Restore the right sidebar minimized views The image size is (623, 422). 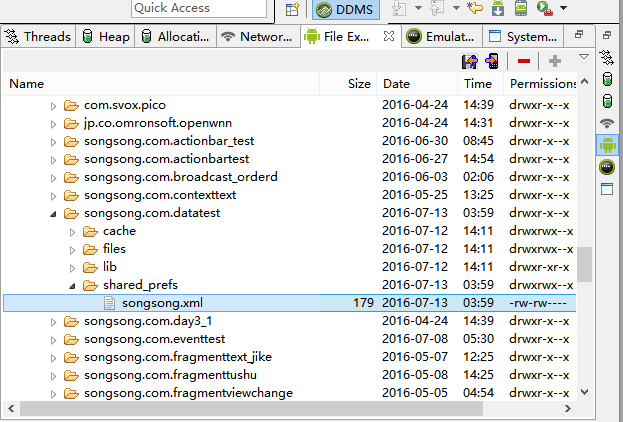tap(607, 35)
